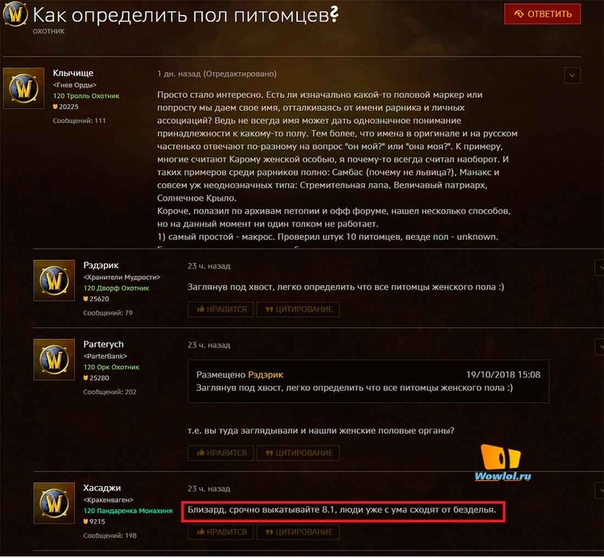This screenshot has height=558, width=604.
Task: Open Клычище's avatar icon
Action: [23, 88]
